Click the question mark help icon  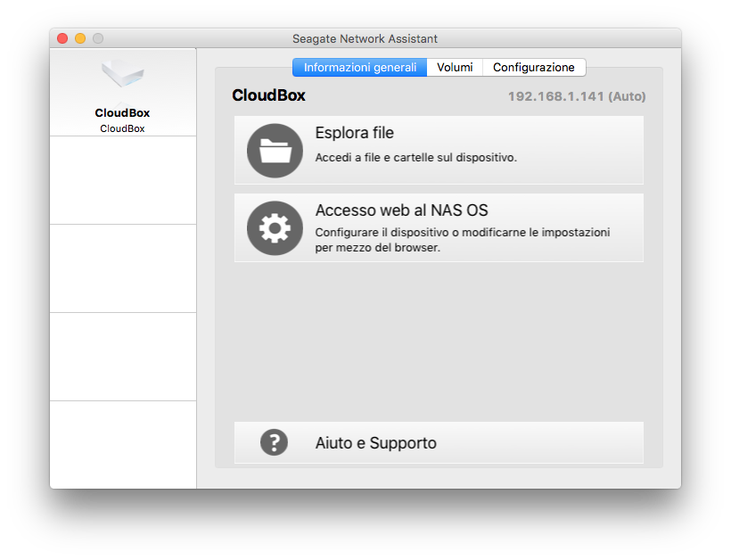click(x=275, y=442)
